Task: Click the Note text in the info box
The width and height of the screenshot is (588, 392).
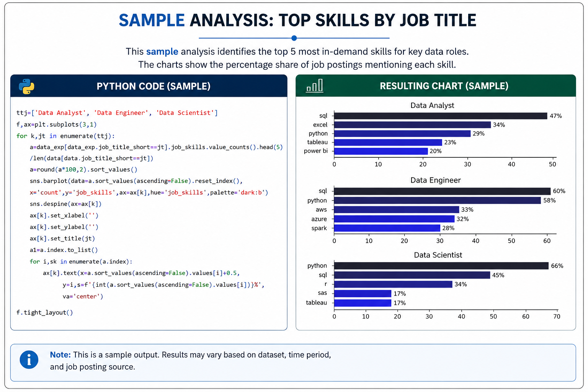Action: point(191,361)
